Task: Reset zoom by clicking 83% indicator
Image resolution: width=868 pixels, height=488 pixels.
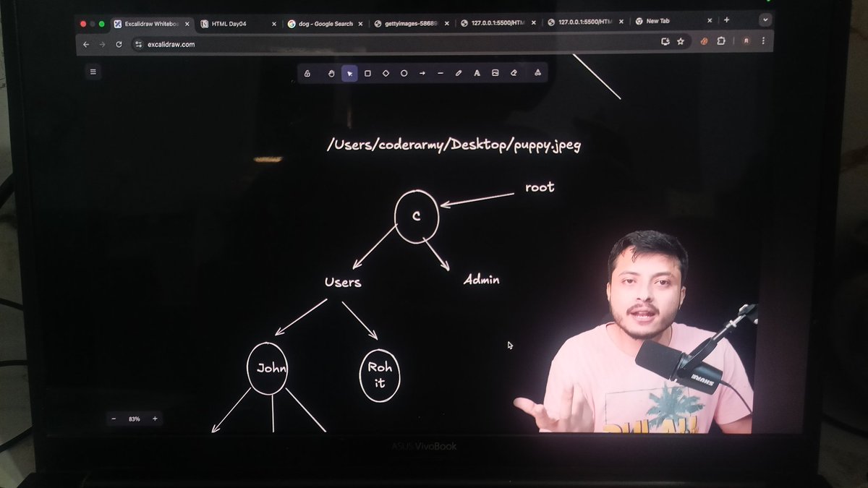Action: [134, 419]
